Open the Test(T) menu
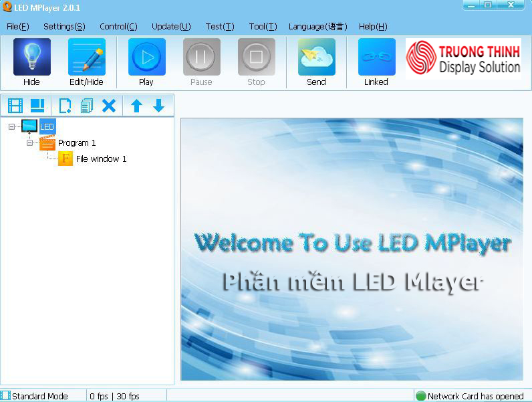532x402 pixels. pos(220,27)
